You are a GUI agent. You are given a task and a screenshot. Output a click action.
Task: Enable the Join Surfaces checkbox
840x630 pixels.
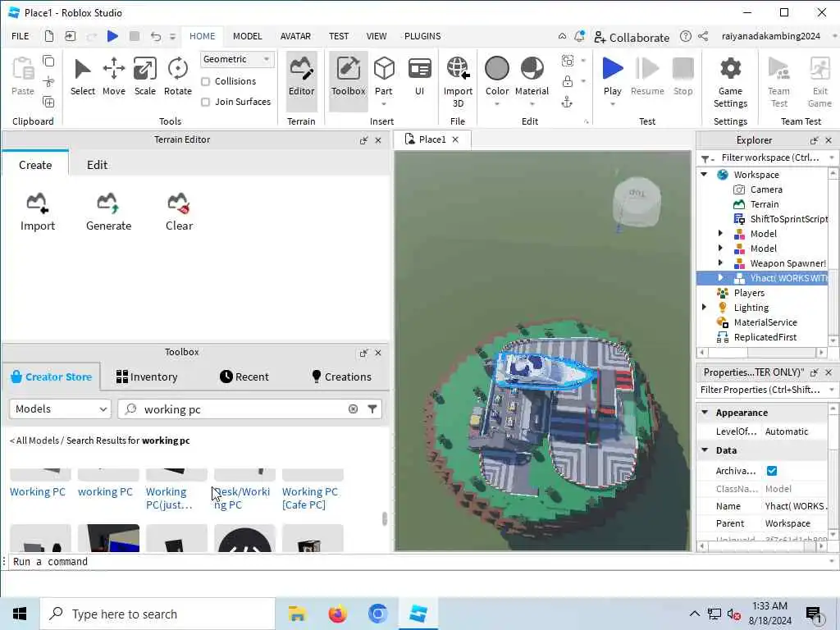[205, 102]
